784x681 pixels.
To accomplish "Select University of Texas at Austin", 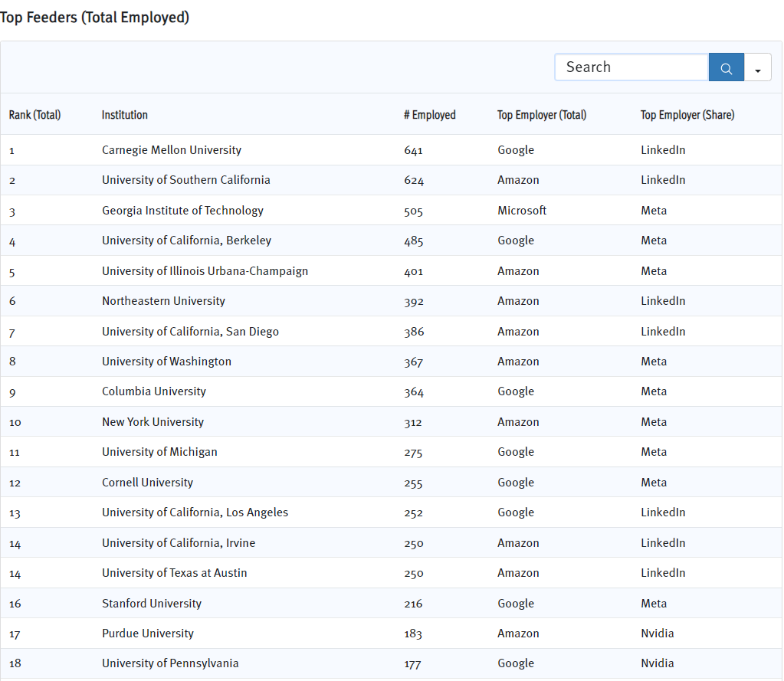I will [x=175, y=572].
